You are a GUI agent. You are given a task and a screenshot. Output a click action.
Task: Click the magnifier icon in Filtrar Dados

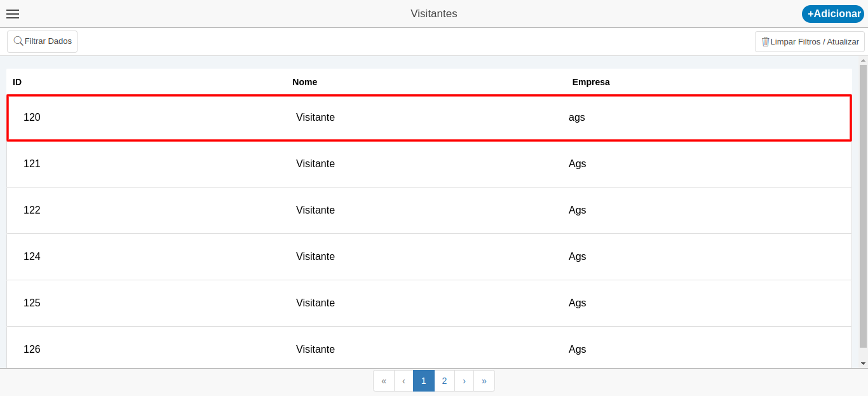[18, 41]
